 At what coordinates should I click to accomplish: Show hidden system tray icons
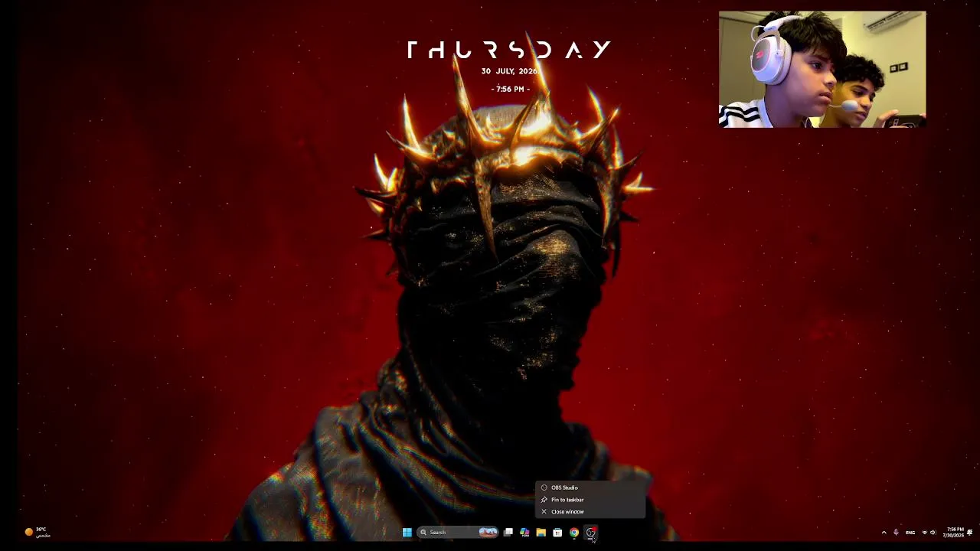(x=884, y=533)
